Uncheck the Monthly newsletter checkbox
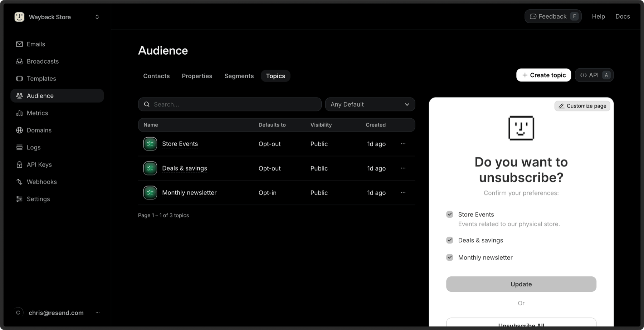The image size is (644, 330). [450, 257]
